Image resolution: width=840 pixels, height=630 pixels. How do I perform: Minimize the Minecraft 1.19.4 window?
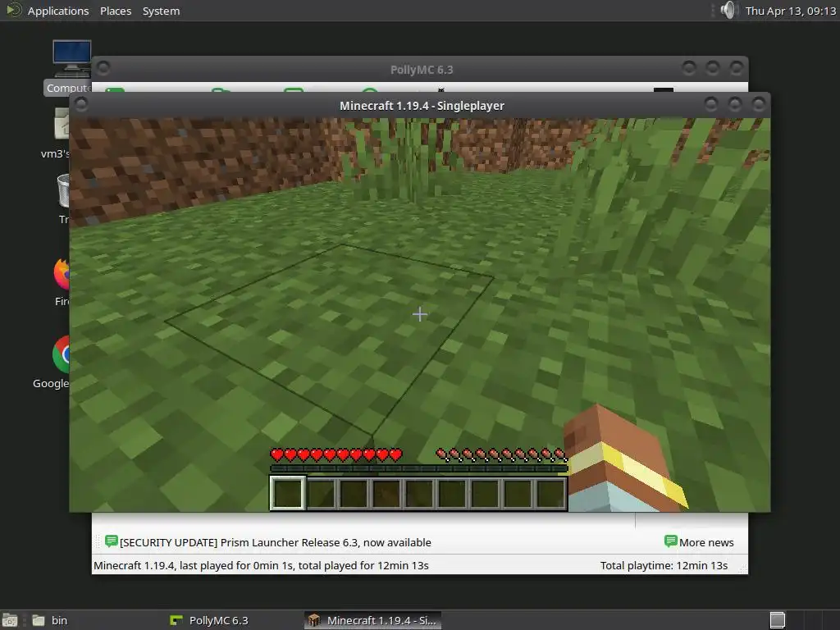[x=711, y=104]
